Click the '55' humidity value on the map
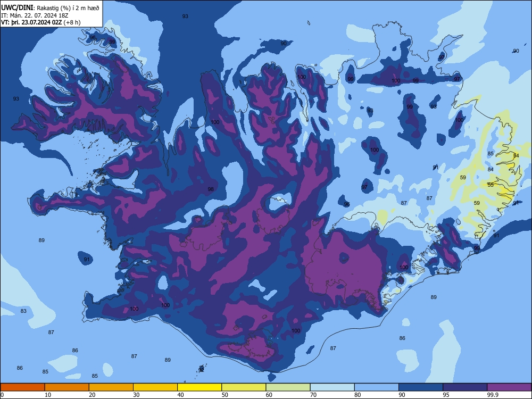Viewport: 532px width, 399px height. pyautogui.click(x=491, y=185)
